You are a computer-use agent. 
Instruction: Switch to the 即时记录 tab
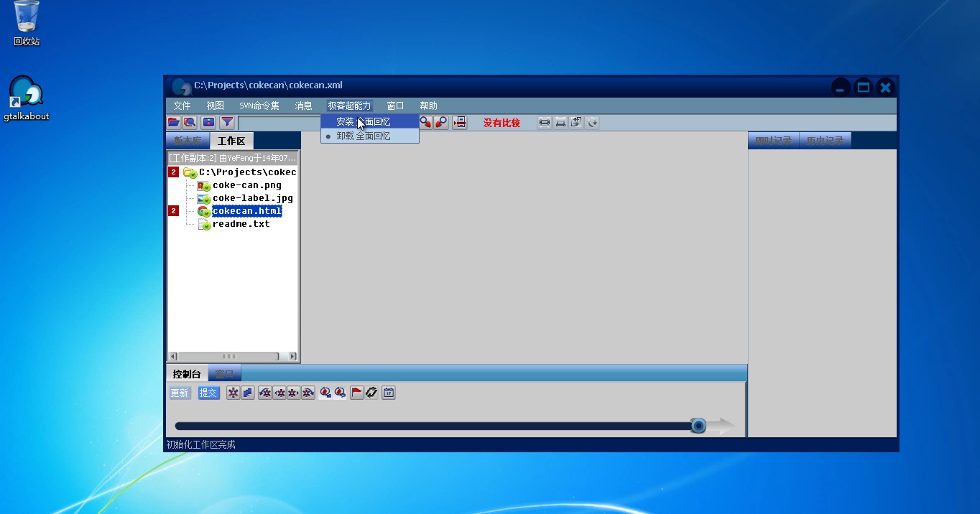(774, 141)
